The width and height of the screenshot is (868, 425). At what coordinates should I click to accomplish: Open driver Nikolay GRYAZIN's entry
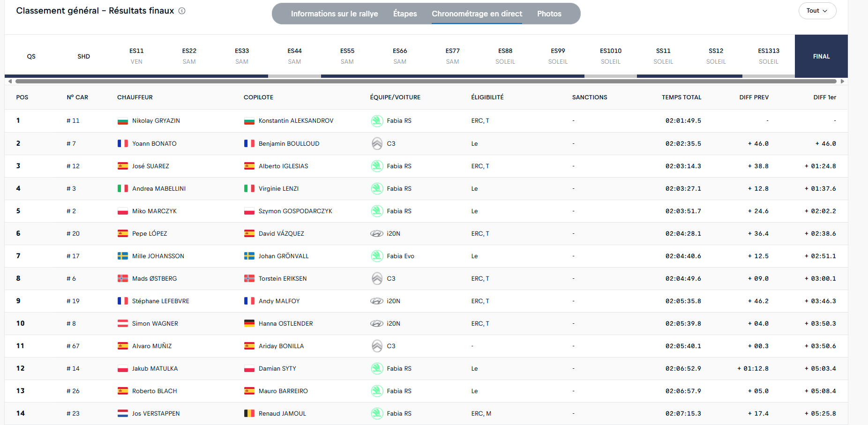[x=156, y=121]
